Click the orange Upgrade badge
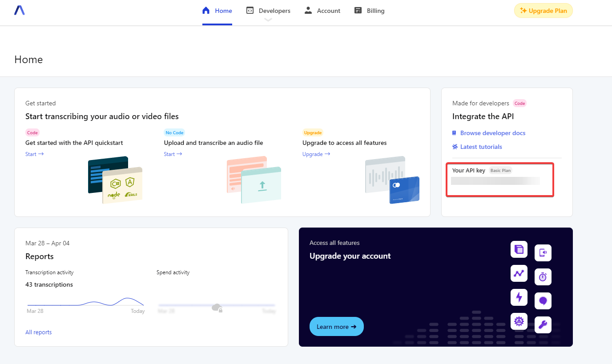This screenshot has height=364, width=612. pyautogui.click(x=313, y=132)
